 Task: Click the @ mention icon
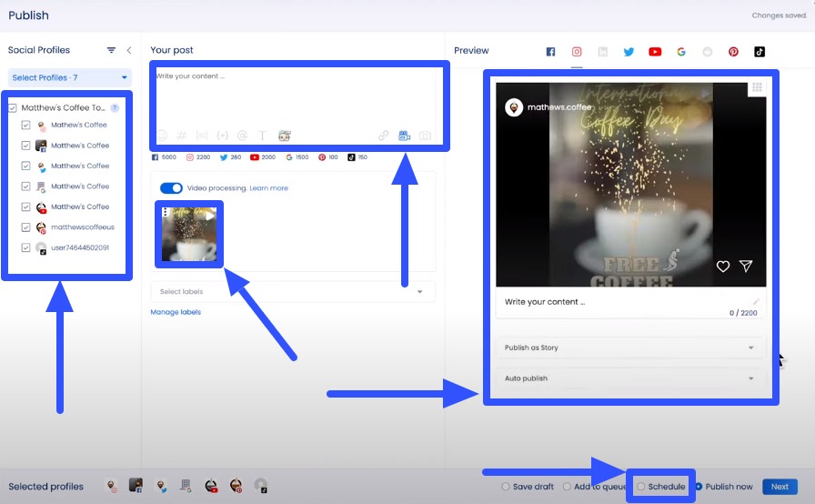tap(242, 136)
